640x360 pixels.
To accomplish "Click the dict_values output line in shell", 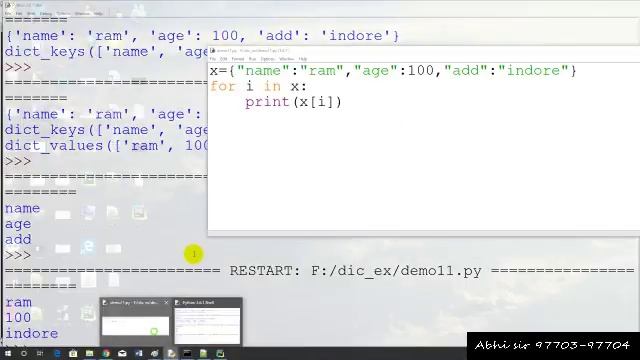I will (x=106, y=146).
